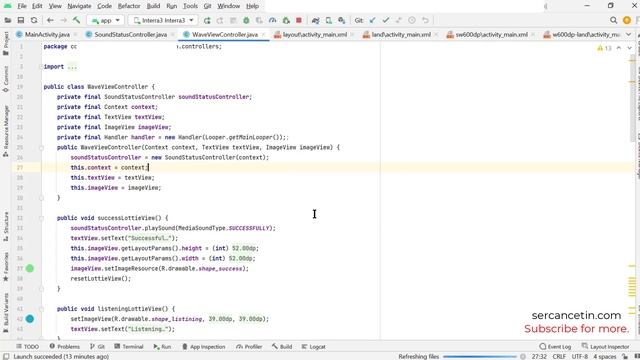Screen dimensions: 640x360
Task: Go to the previous highlighted problem arrow
Action: [x=619, y=48]
